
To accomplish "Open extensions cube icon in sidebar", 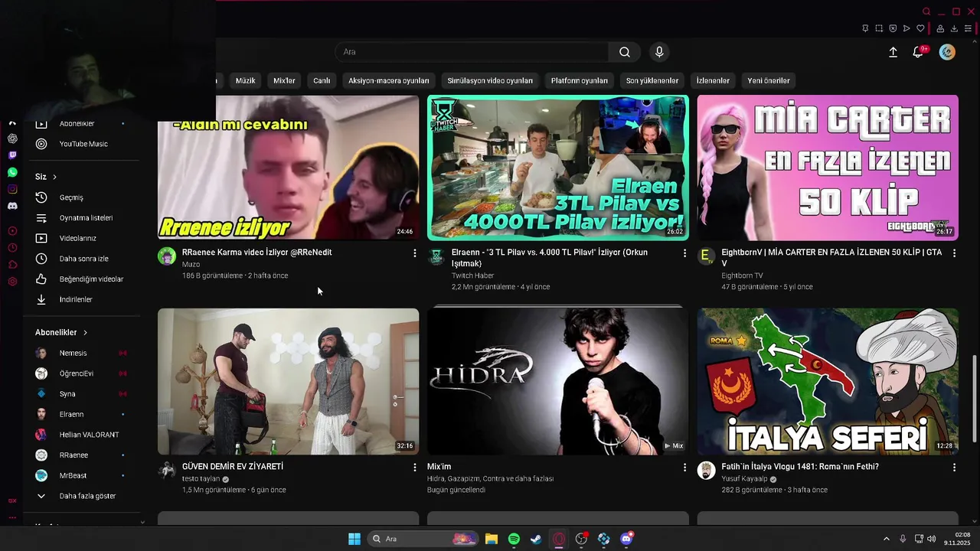I will click(12, 265).
